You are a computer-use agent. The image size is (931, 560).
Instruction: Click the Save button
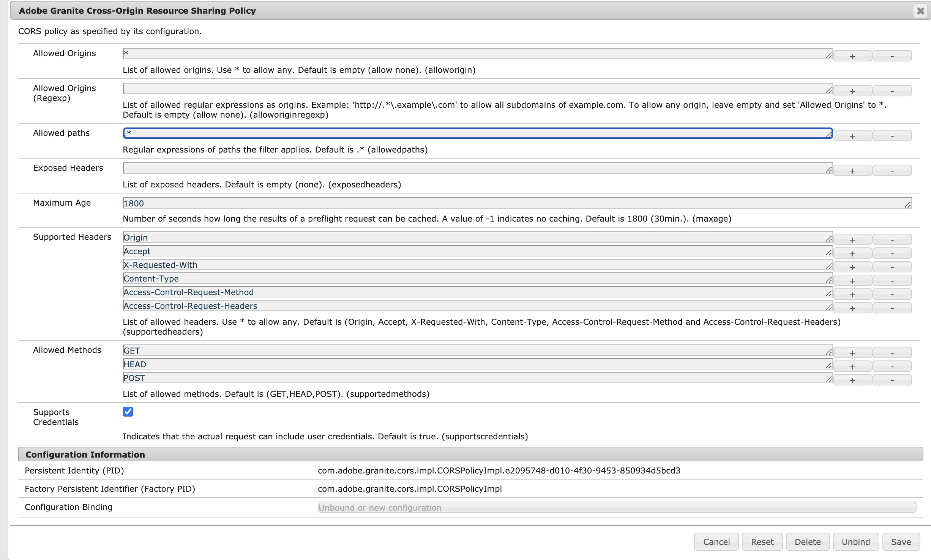901,542
